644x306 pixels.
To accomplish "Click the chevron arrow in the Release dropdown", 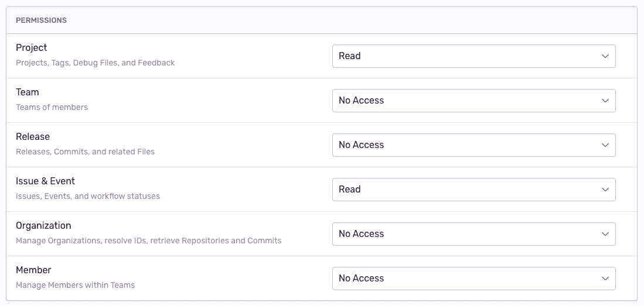I will point(605,145).
